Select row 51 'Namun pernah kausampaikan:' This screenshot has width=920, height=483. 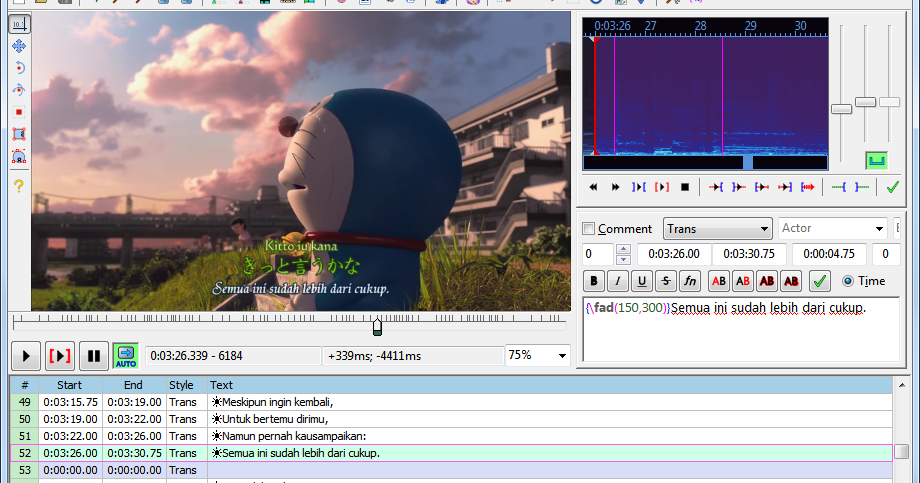pos(451,436)
